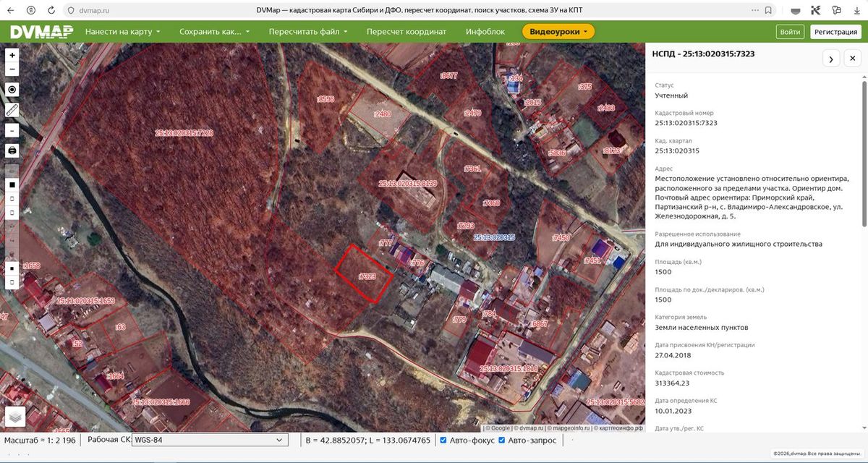Open the Инфоблок menu item
868x463 pixels.
coord(485,32)
